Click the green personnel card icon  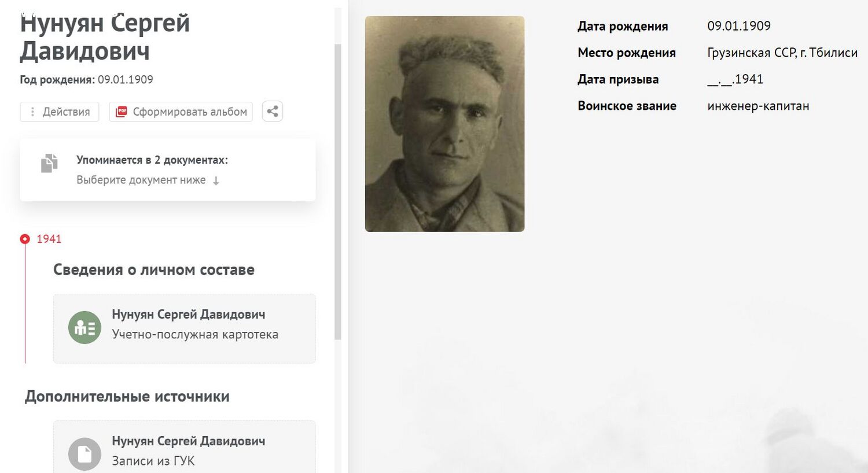[84, 327]
